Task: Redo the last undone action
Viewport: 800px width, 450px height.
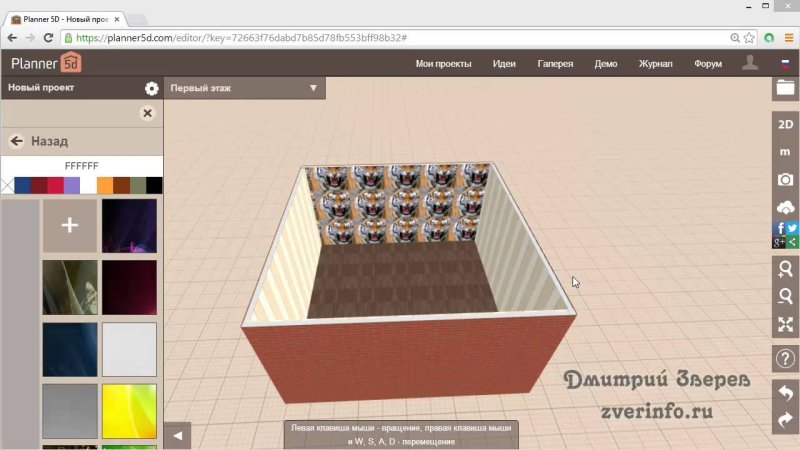Action: [x=785, y=420]
